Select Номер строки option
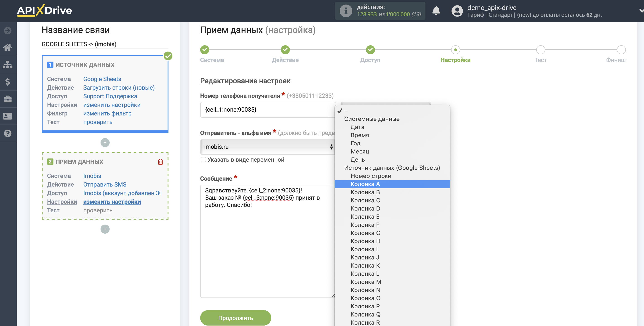This screenshot has height=326, width=644. tap(392, 176)
